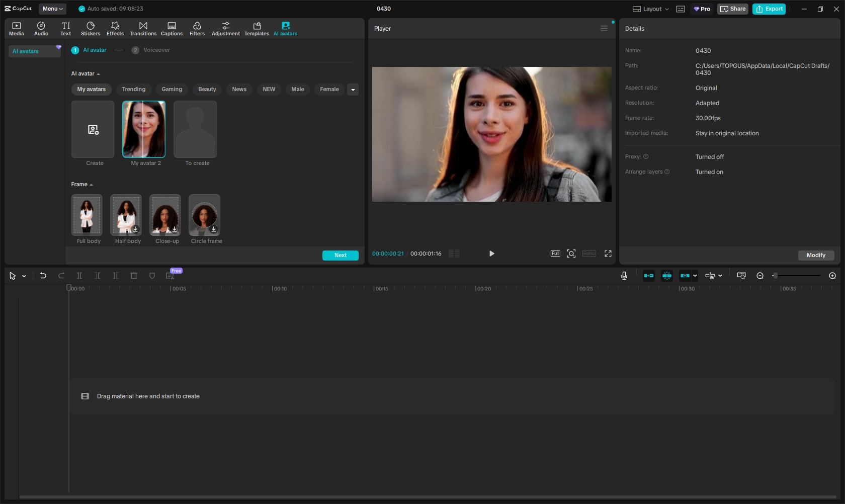Image resolution: width=845 pixels, height=504 pixels.
Task: Click the player fullscreen icon
Action: click(608, 254)
